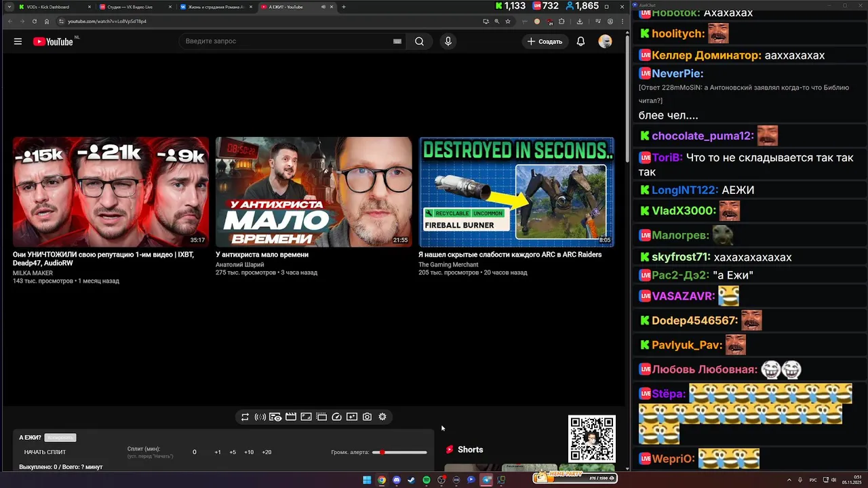The image size is (868, 488).
Task: Open the playback speed gauge icon
Action: tap(336, 417)
